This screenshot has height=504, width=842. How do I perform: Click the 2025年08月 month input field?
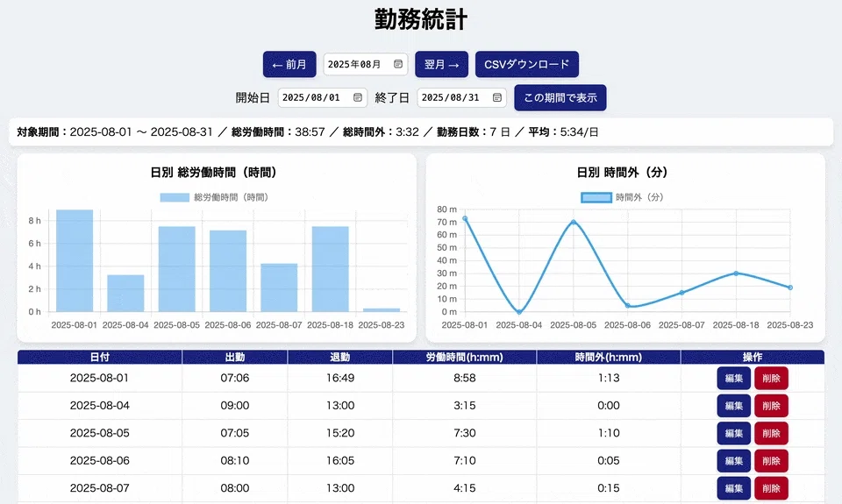[x=365, y=64]
